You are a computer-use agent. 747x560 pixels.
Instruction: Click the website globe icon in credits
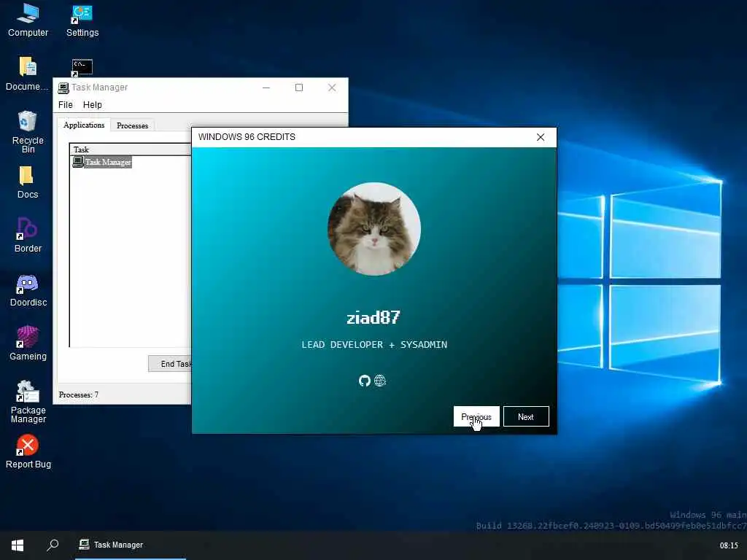[x=379, y=381]
